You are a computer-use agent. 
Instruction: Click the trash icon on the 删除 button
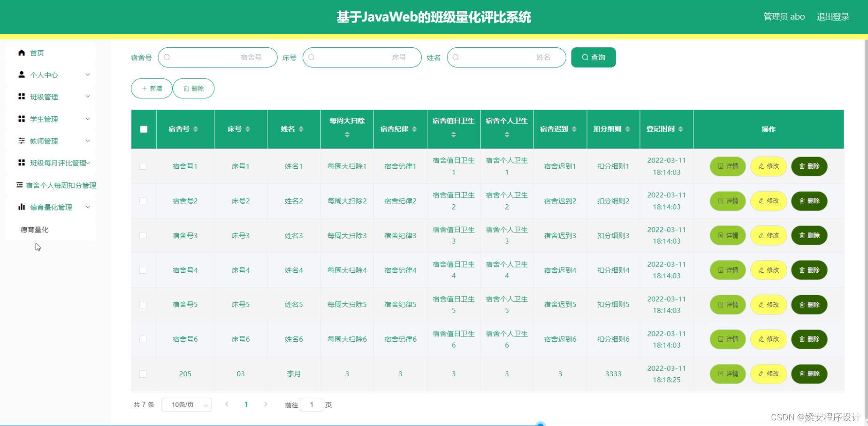[186, 88]
